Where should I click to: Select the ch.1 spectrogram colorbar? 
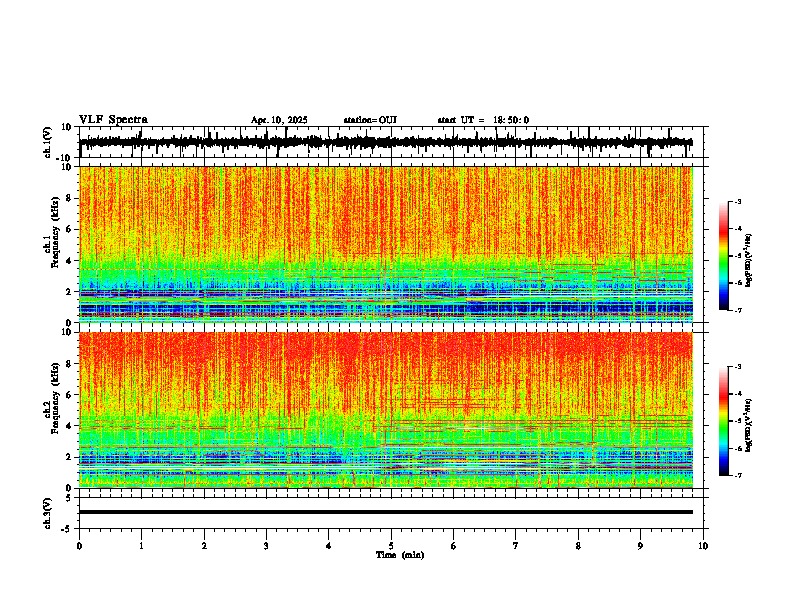point(724,256)
